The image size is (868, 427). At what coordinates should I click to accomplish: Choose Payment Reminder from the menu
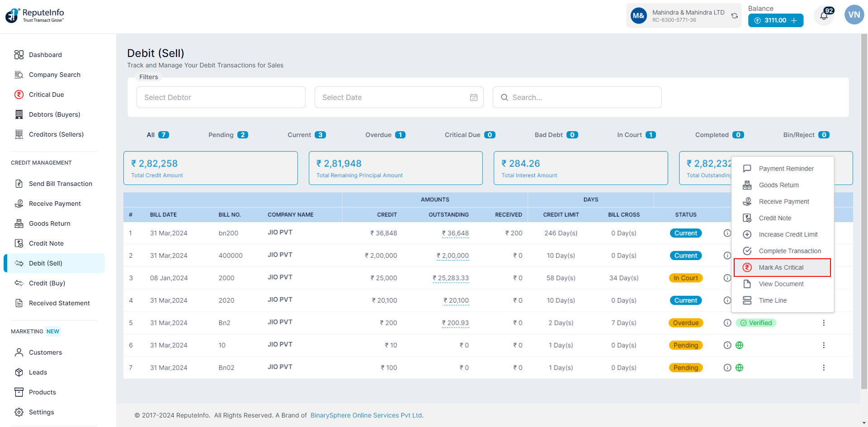pyautogui.click(x=786, y=169)
